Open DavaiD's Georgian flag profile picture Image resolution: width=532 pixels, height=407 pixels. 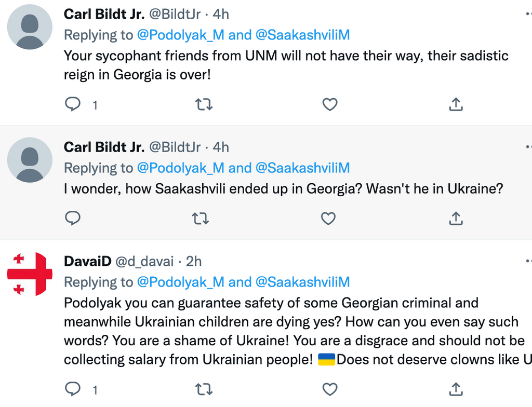point(30,274)
